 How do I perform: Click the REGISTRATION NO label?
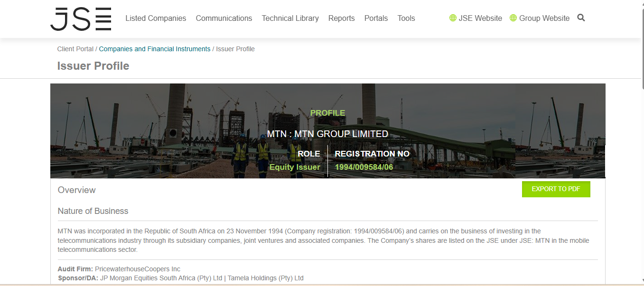(372, 154)
